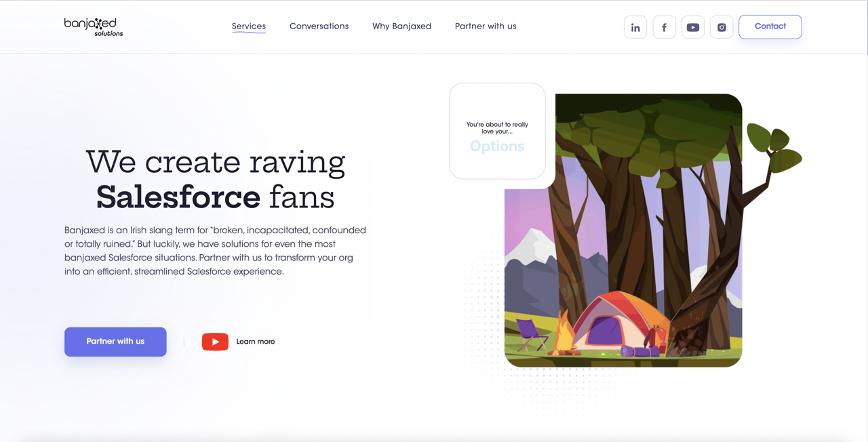Click the Contact button
Viewport: 868px width, 442px height.
click(x=770, y=26)
